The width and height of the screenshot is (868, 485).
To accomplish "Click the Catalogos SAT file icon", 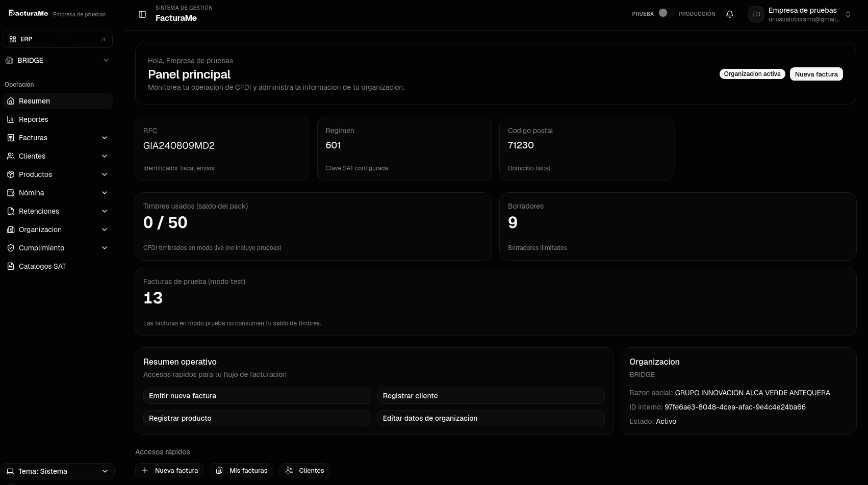I will tap(11, 266).
